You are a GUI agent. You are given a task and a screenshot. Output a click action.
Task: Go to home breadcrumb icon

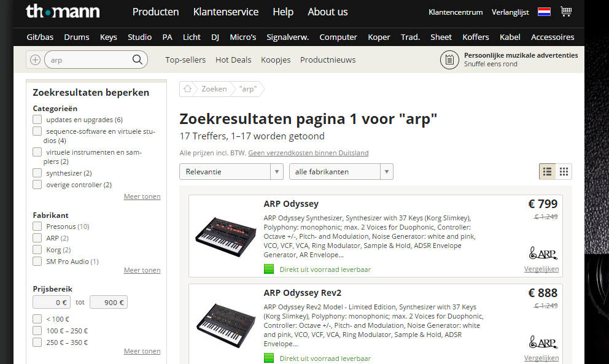[x=188, y=89]
